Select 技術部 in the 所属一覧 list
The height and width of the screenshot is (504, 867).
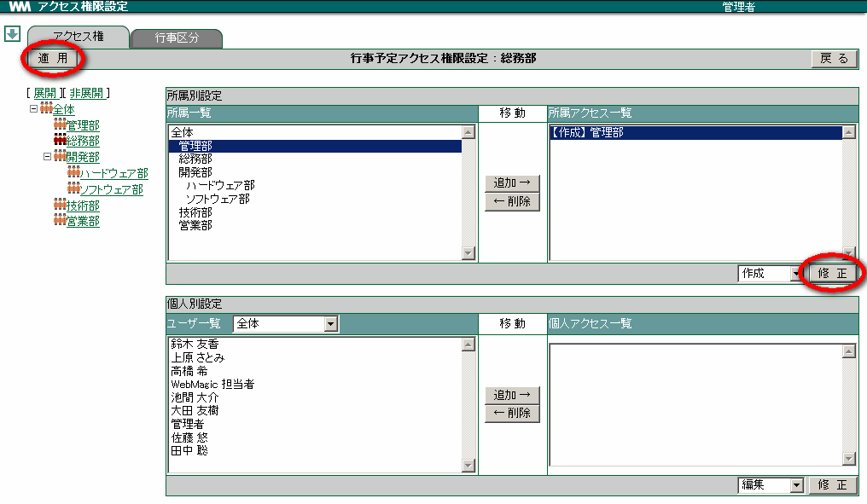tap(315, 212)
